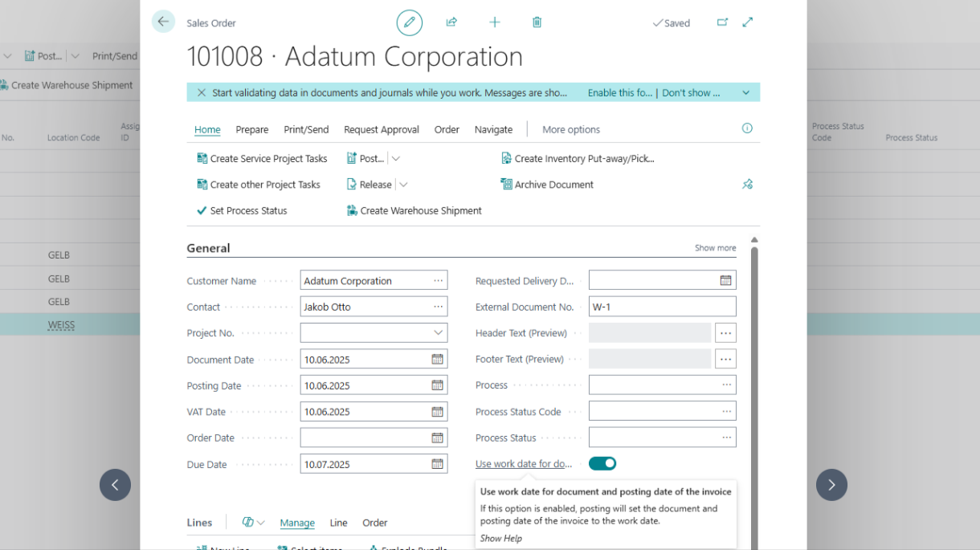
Task: Expand the Project No. dropdown
Action: tap(438, 332)
